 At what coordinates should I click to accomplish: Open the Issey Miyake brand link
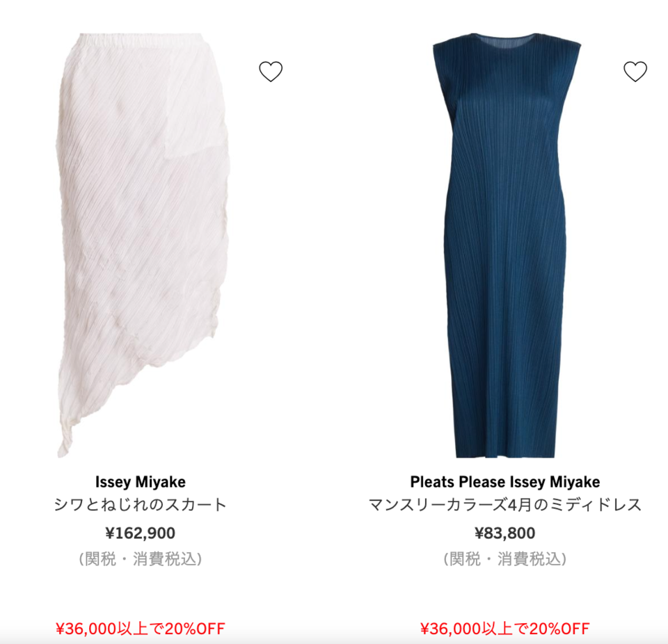140,482
